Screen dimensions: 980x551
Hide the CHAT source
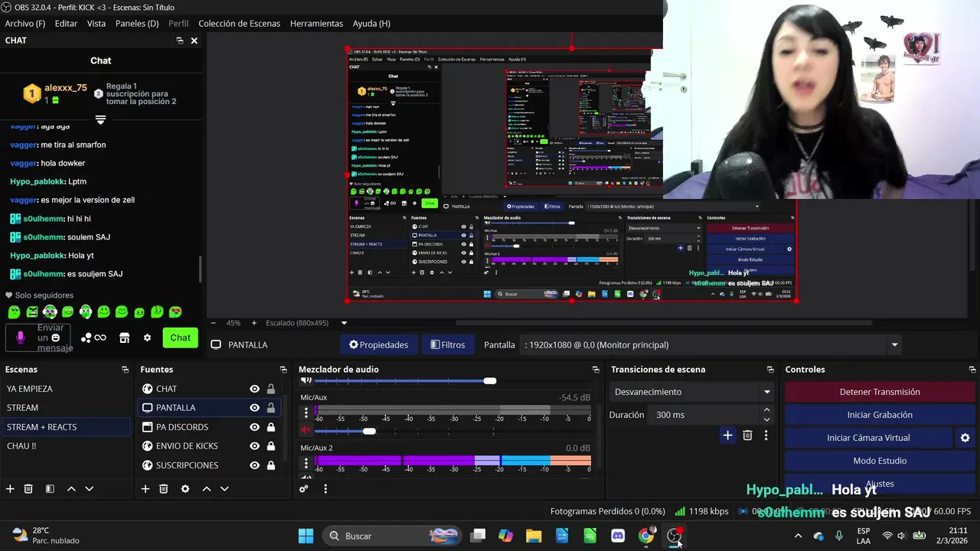pos(254,389)
